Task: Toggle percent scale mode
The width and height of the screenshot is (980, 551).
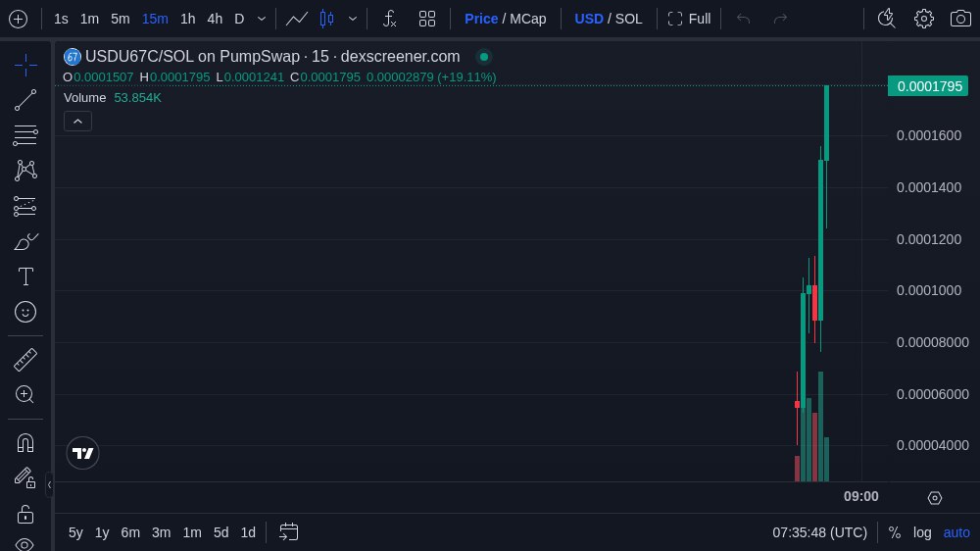Action: pyautogui.click(x=894, y=532)
